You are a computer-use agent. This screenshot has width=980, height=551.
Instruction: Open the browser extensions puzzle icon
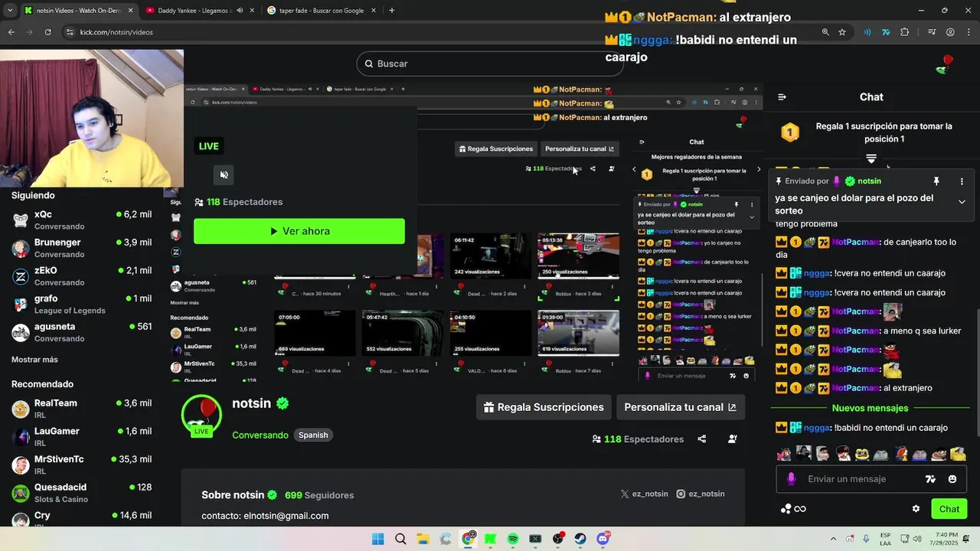click(x=905, y=32)
